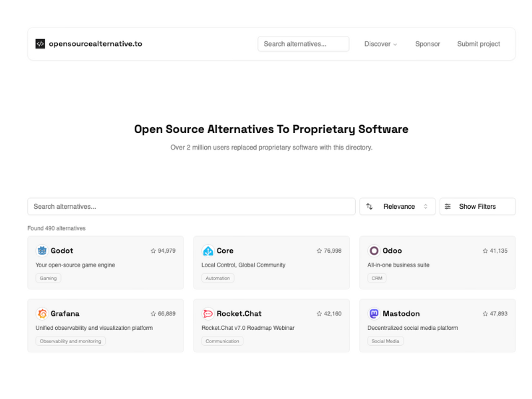Select the Odoo logo icon
The image size is (532, 399).
pyautogui.click(x=374, y=251)
